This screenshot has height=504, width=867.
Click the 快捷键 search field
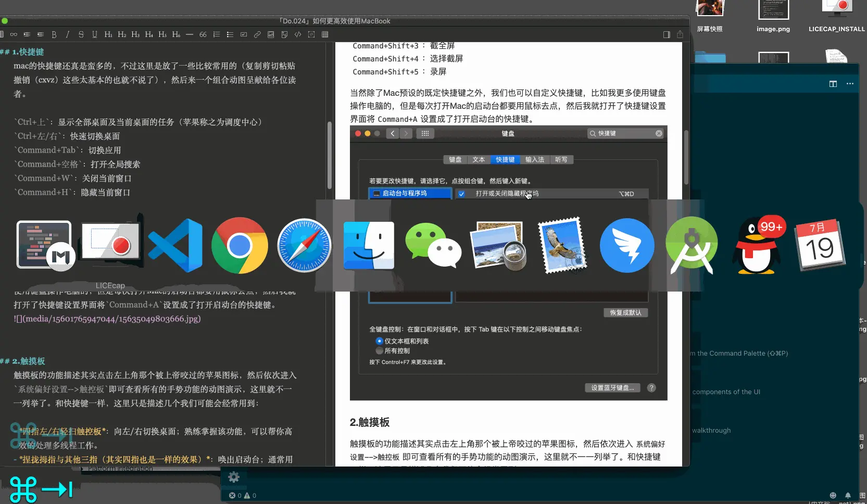pyautogui.click(x=626, y=134)
